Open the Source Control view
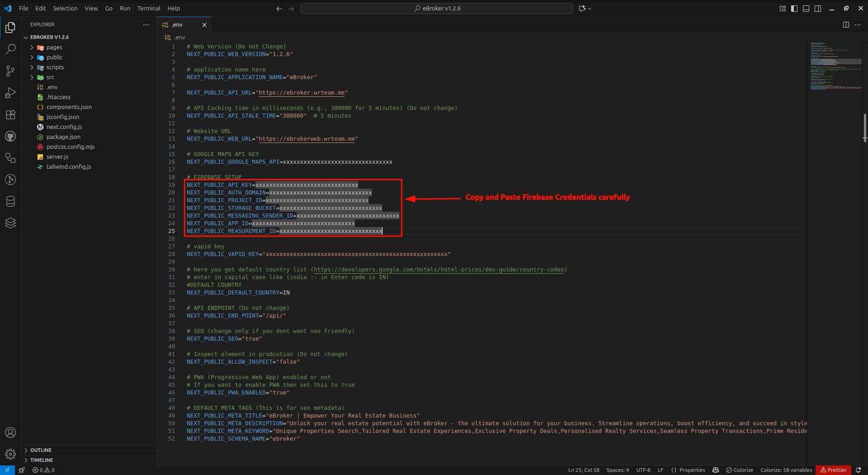Viewport: 868px width, 475px height. point(10,71)
